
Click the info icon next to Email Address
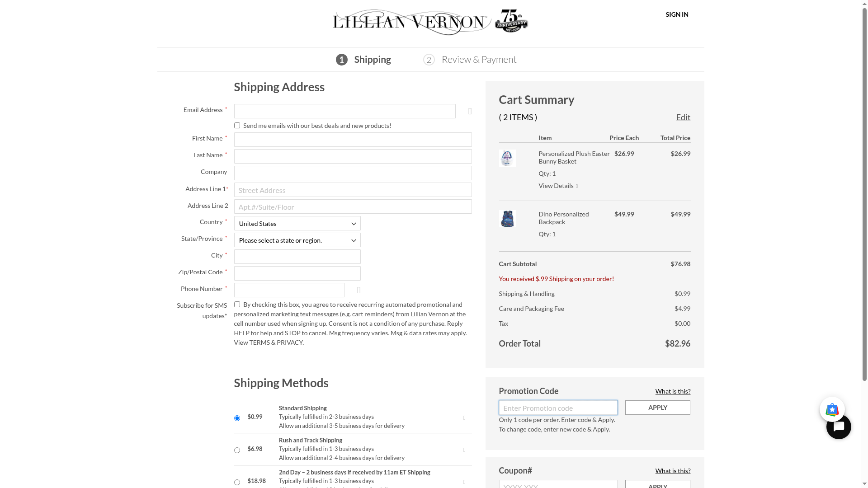pos(470,111)
